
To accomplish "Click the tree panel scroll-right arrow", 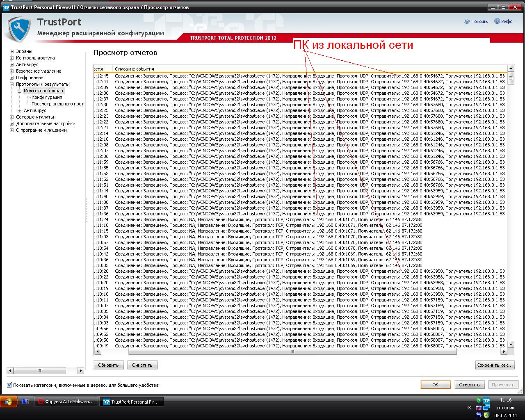I will click(x=80, y=371).
